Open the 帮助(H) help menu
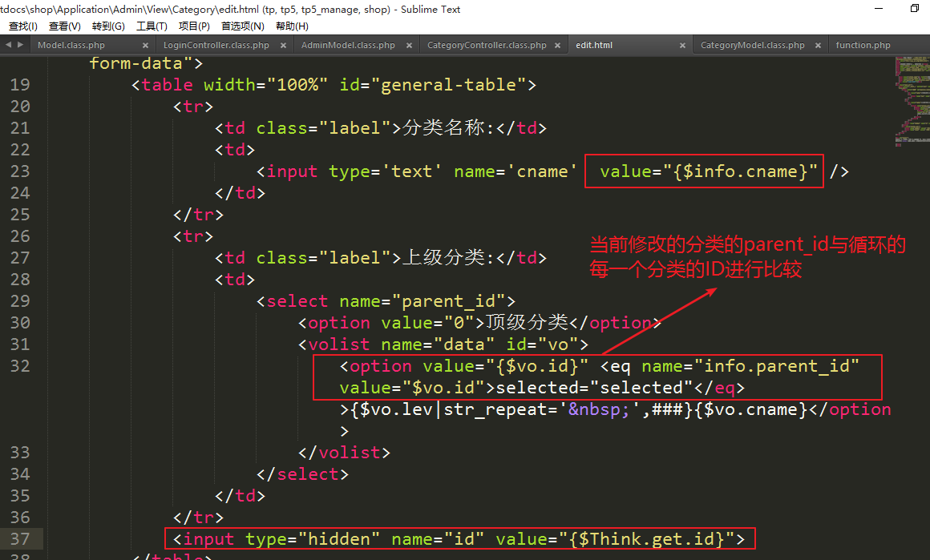The width and height of the screenshot is (930, 560). tap(292, 26)
